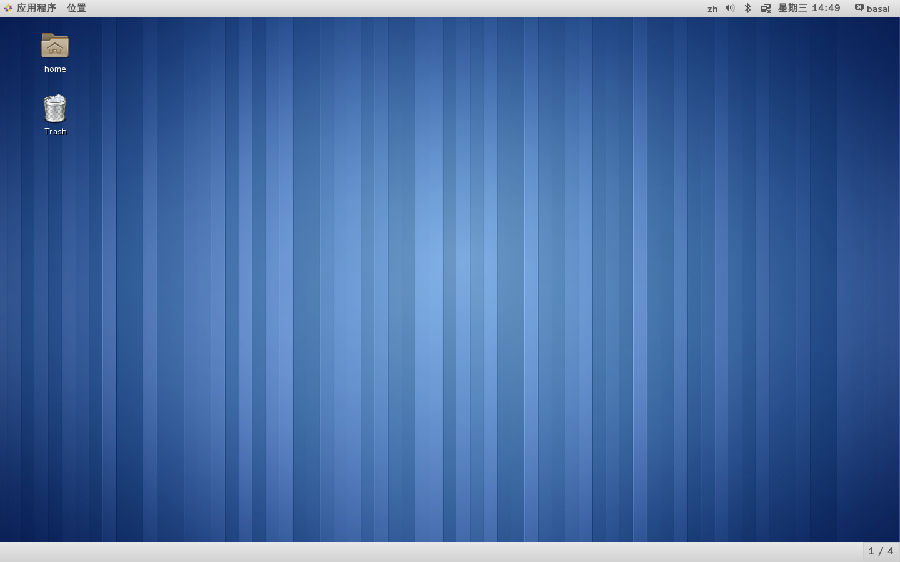Click the volume speaker icon

click(x=730, y=8)
